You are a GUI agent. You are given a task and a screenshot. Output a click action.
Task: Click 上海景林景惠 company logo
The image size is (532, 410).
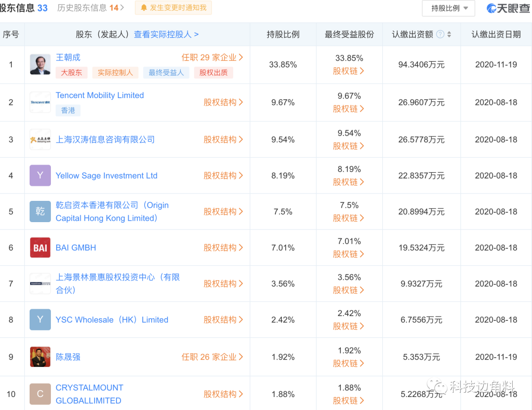[40, 283]
